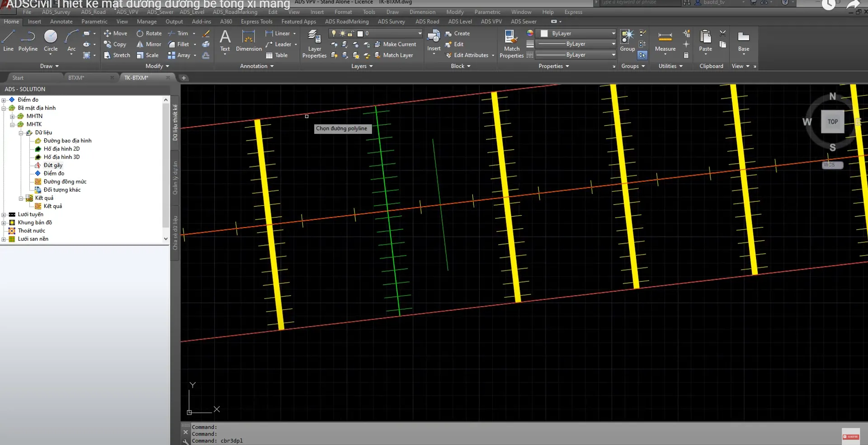Activate the Copy command

[115, 44]
